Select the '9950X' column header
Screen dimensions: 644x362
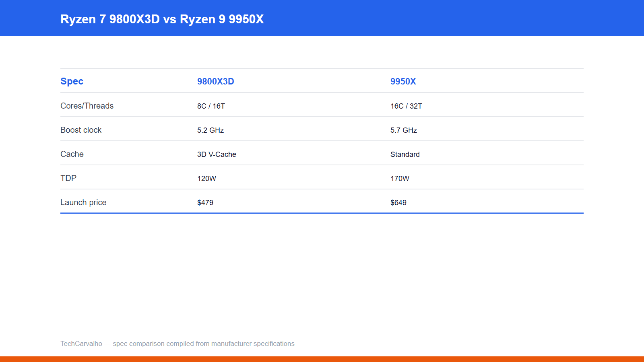coord(403,81)
